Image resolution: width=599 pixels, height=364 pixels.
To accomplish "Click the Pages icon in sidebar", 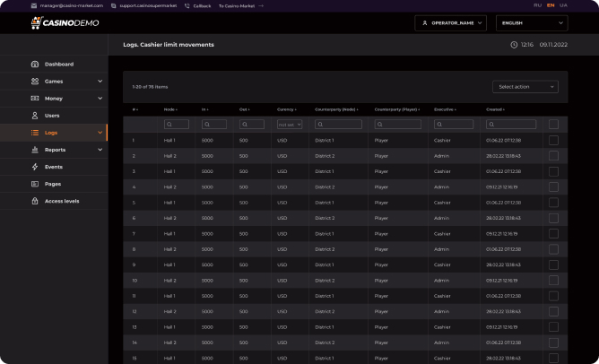I will pyautogui.click(x=35, y=184).
